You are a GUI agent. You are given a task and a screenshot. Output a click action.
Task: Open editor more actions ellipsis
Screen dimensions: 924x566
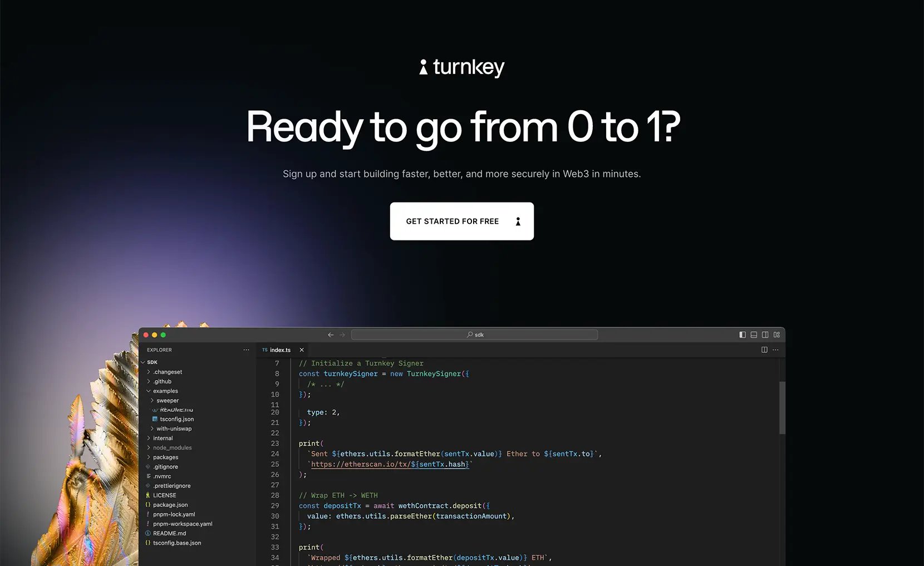point(775,350)
